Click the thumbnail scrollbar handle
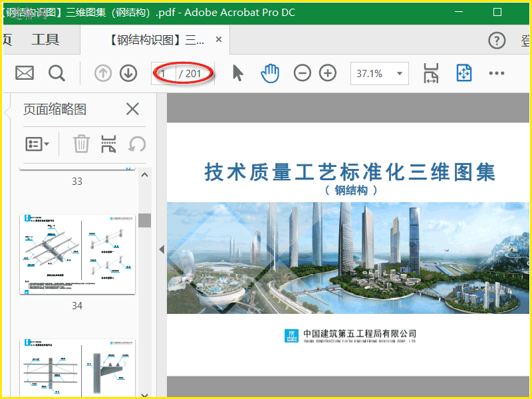 (144, 221)
